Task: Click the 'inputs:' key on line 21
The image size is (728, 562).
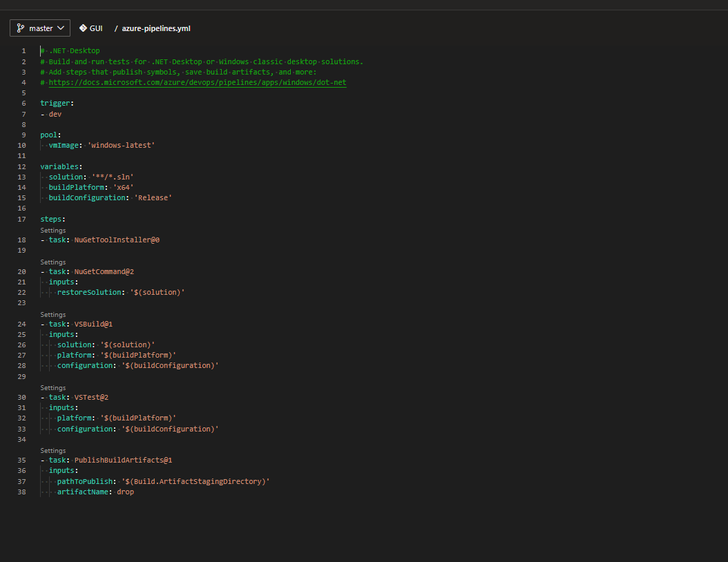Action: pos(64,282)
